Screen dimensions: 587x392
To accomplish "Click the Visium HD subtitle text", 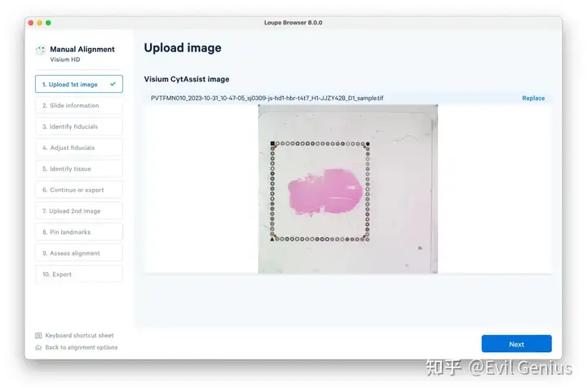I will tap(65, 59).
